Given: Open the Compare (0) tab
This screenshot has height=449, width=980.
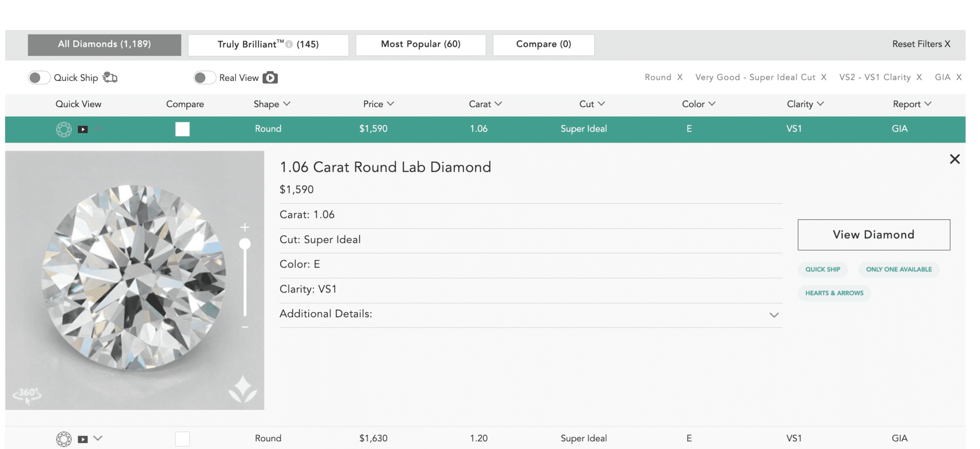Looking at the screenshot, I should pos(544,45).
